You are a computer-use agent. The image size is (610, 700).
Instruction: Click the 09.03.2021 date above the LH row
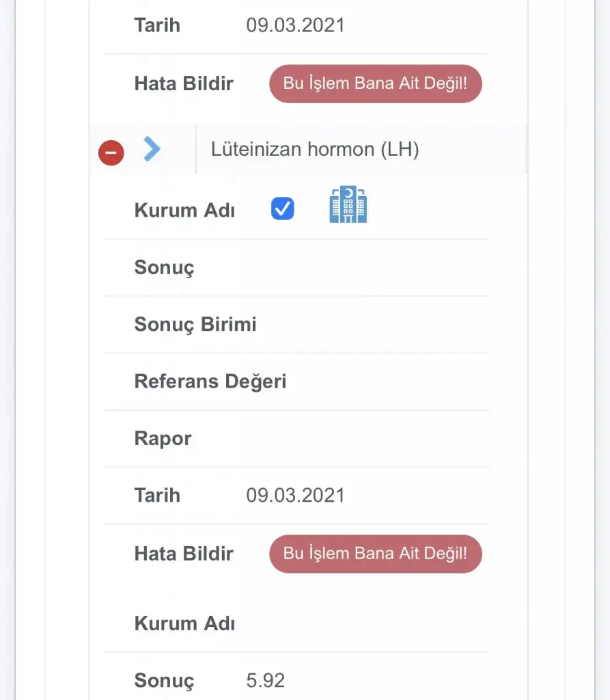point(295,25)
